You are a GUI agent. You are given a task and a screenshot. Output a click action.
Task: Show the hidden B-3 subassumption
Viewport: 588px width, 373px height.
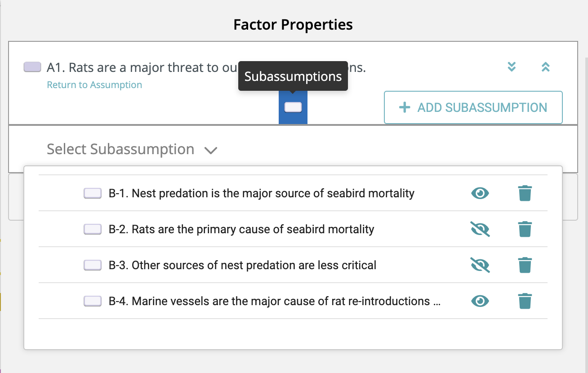point(480,265)
